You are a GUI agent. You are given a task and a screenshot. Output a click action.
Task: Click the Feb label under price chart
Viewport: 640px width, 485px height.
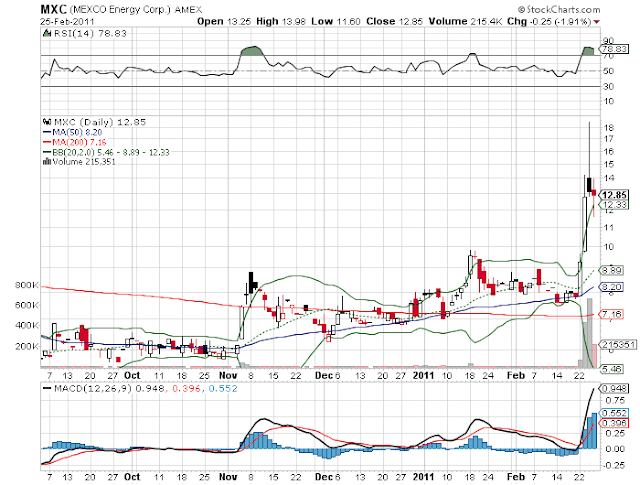click(515, 375)
